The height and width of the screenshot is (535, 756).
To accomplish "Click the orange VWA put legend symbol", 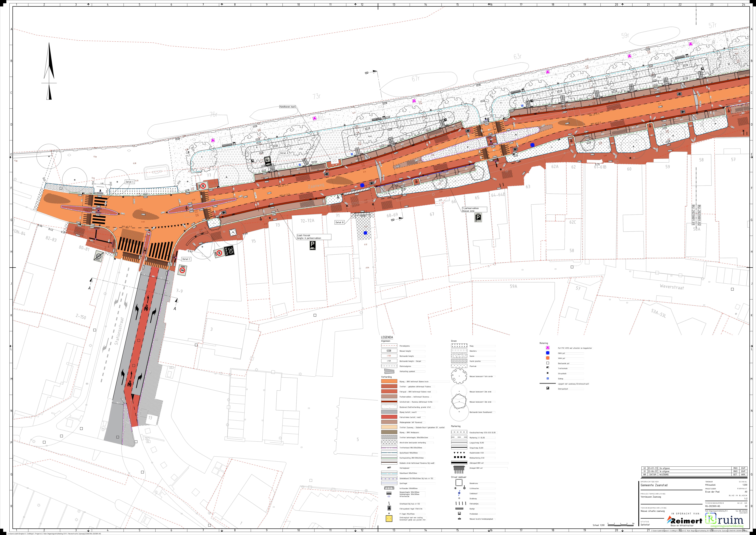I will pyautogui.click(x=548, y=358).
